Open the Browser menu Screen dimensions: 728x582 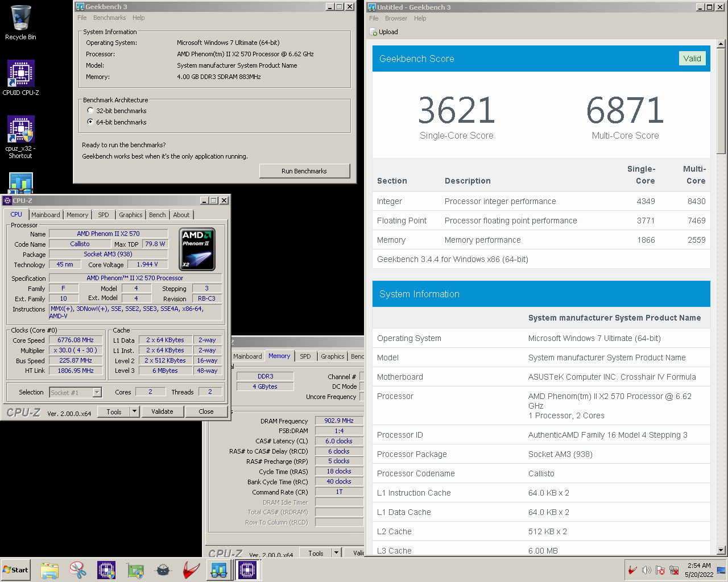(396, 18)
